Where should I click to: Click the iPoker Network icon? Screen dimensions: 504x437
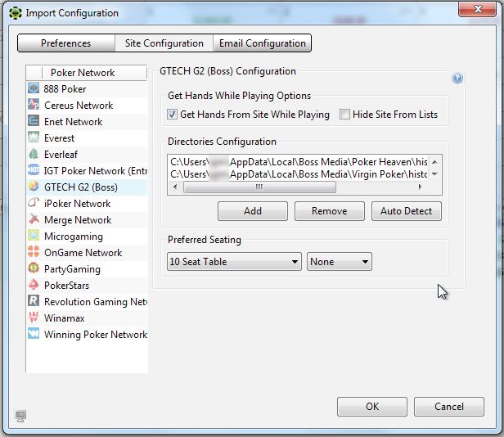(x=34, y=203)
